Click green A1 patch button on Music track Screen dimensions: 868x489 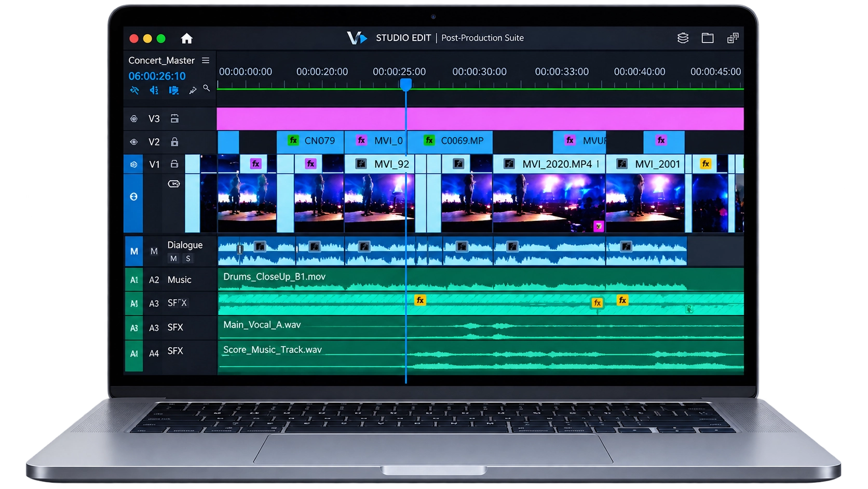coord(134,280)
